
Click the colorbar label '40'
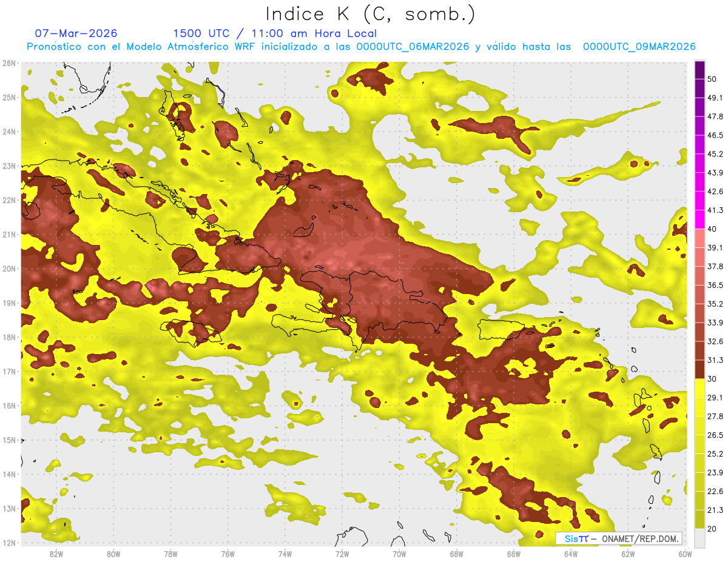712,229
